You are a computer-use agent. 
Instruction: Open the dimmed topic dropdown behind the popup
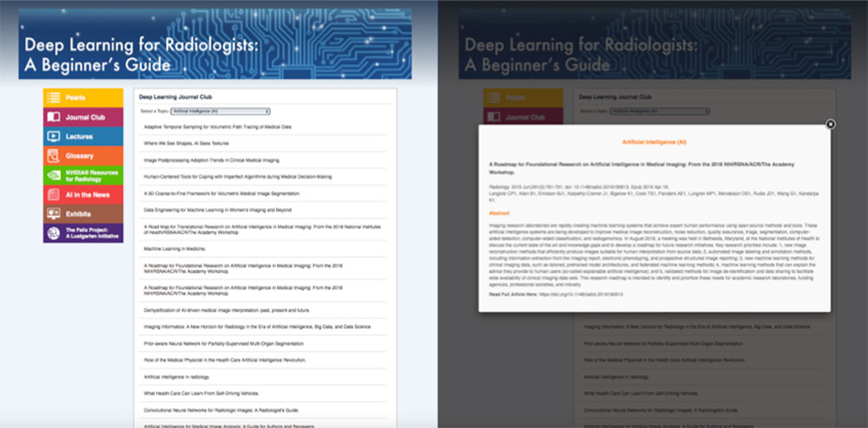point(660,111)
